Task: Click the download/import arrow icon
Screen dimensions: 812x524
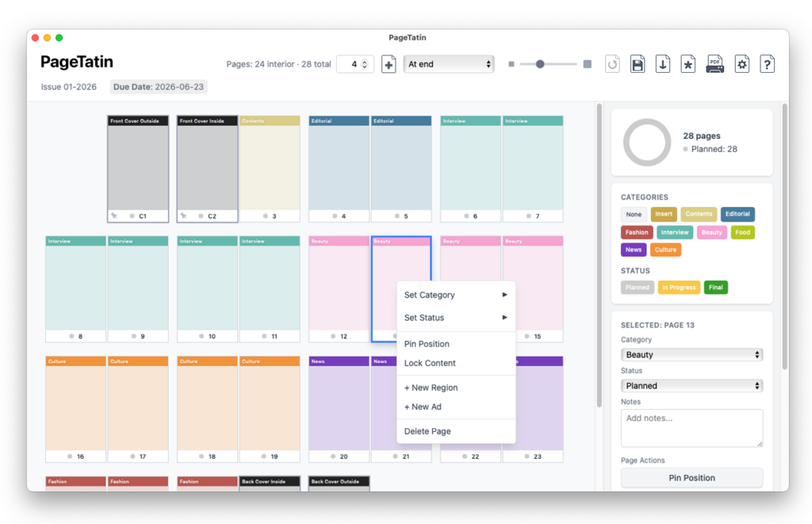Action: coord(663,64)
